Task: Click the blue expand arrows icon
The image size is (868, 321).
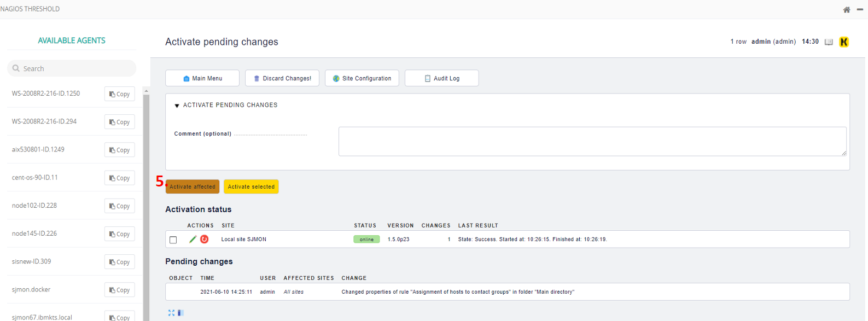Action: pyautogui.click(x=171, y=313)
